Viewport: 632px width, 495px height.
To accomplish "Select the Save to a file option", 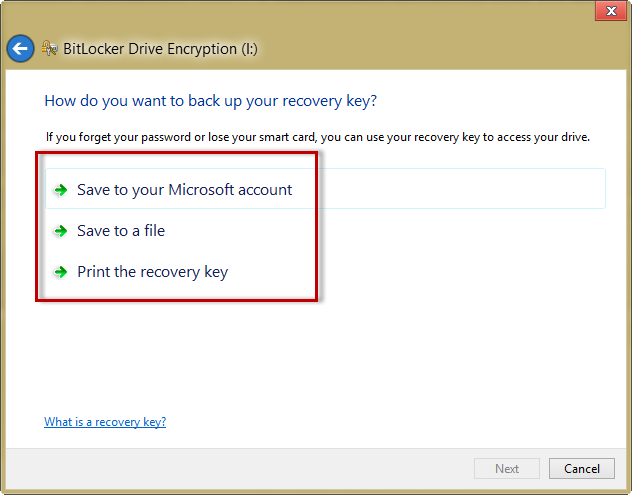I will coord(121,231).
